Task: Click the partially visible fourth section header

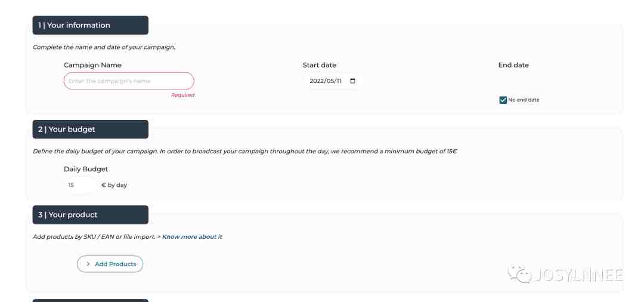Action: [x=91, y=300]
